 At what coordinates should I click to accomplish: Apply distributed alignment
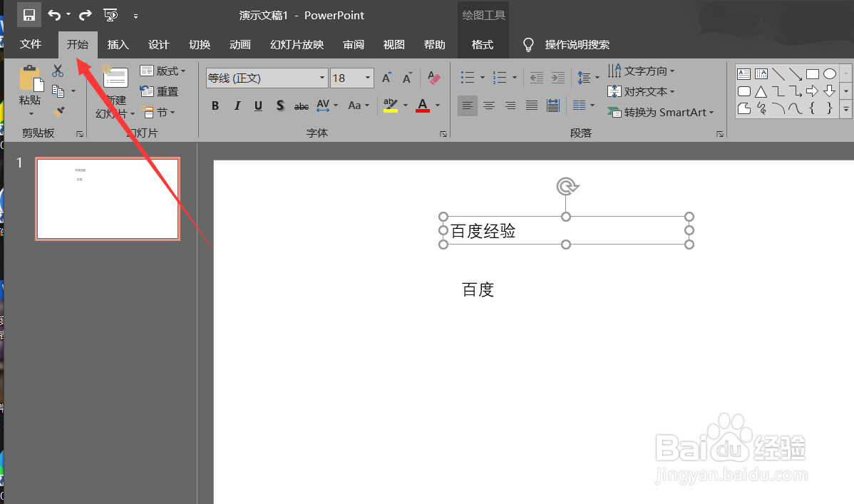pos(552,106)
